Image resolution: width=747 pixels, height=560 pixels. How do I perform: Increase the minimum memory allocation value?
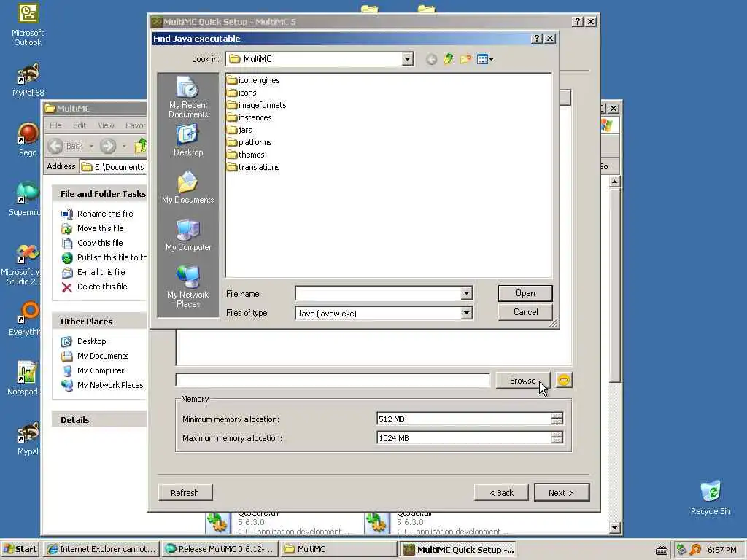(557, 416)
